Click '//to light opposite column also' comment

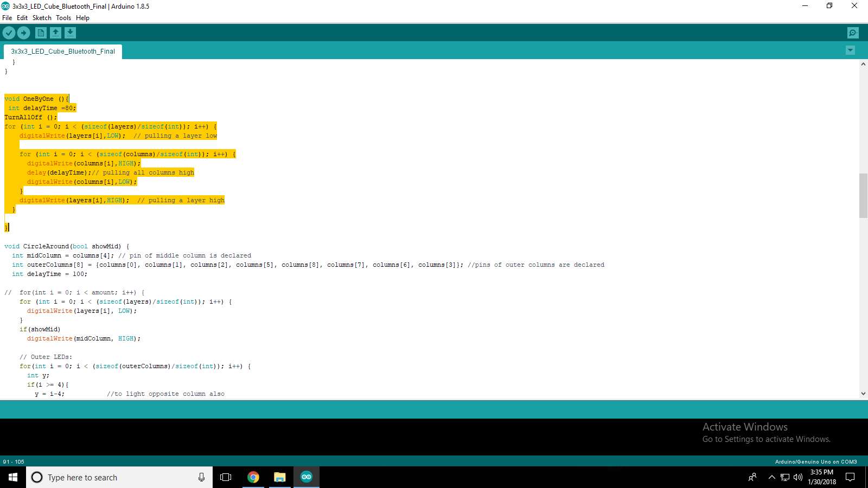coord(165,394)
